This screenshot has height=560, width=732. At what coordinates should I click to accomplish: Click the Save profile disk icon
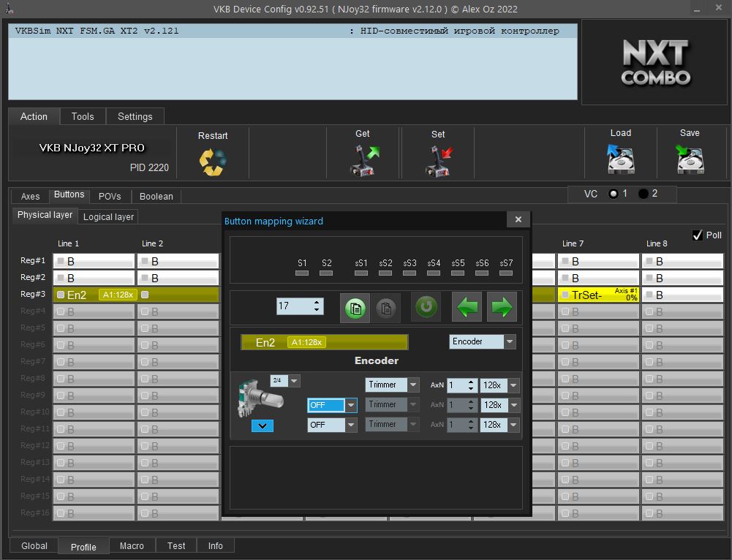[690, 159]
